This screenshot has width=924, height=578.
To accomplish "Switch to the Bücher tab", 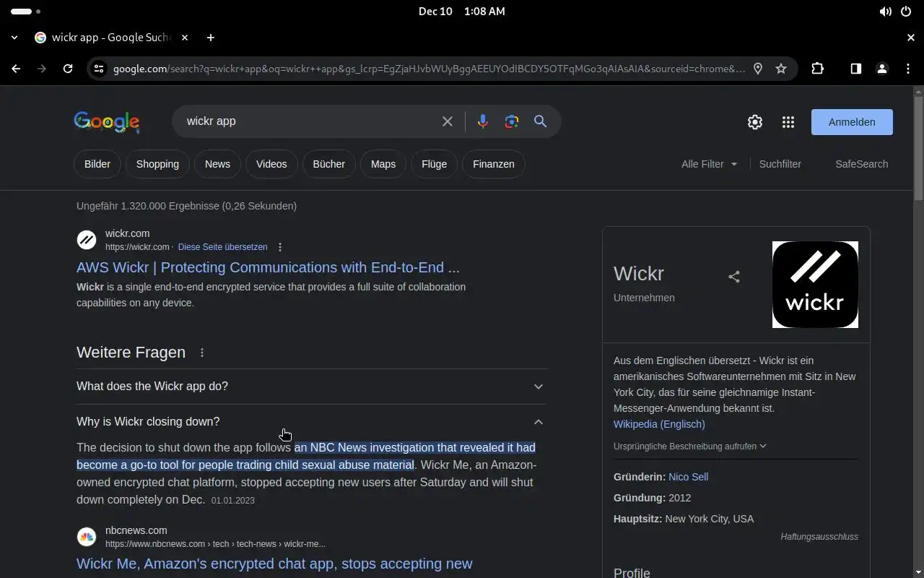I will pos(329,164).
